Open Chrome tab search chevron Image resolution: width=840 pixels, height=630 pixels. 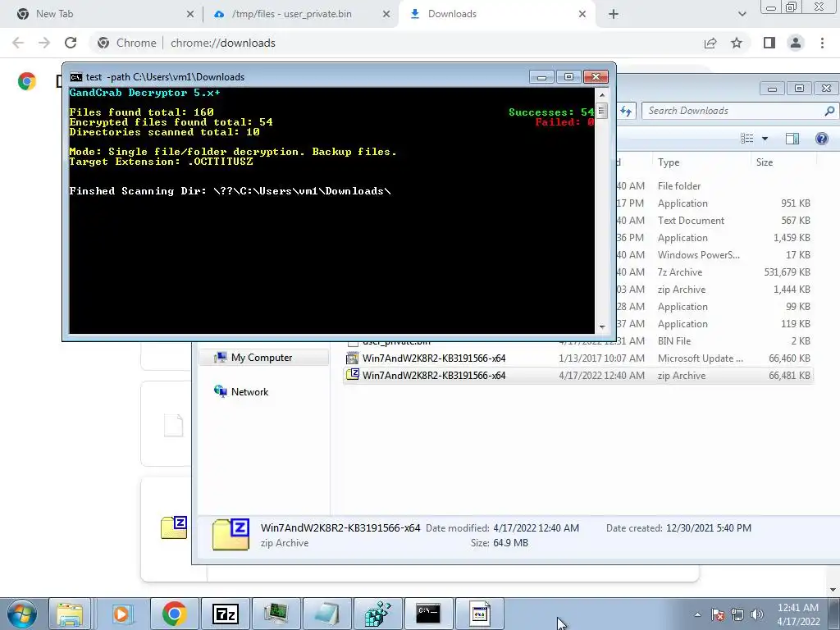742,14
